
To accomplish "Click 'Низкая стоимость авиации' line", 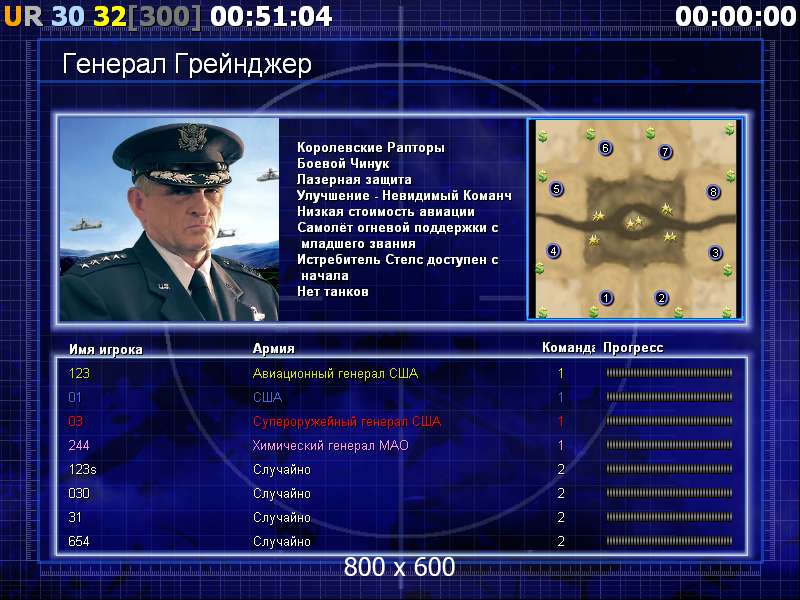I will (x=386, y=211).
